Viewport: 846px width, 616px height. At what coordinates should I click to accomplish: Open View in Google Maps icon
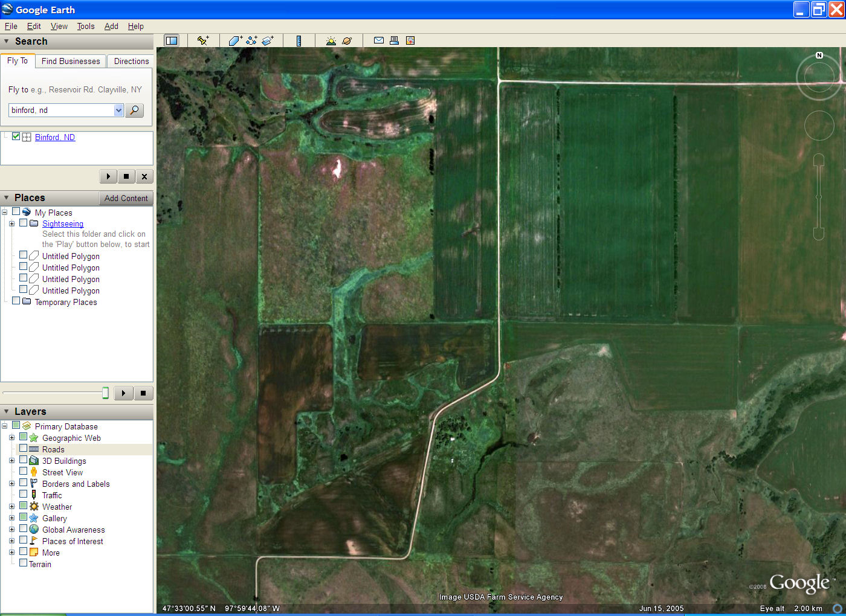pos(410,40)
